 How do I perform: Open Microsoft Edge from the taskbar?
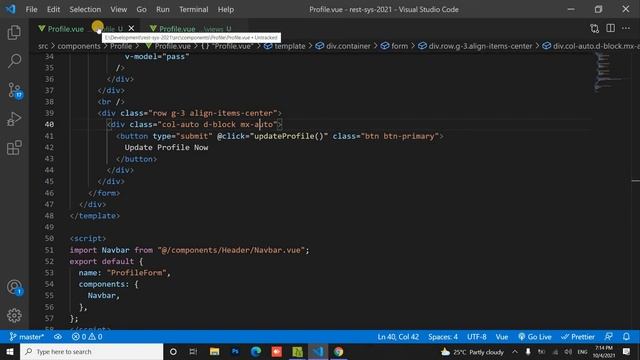click(x=256, y=351)
